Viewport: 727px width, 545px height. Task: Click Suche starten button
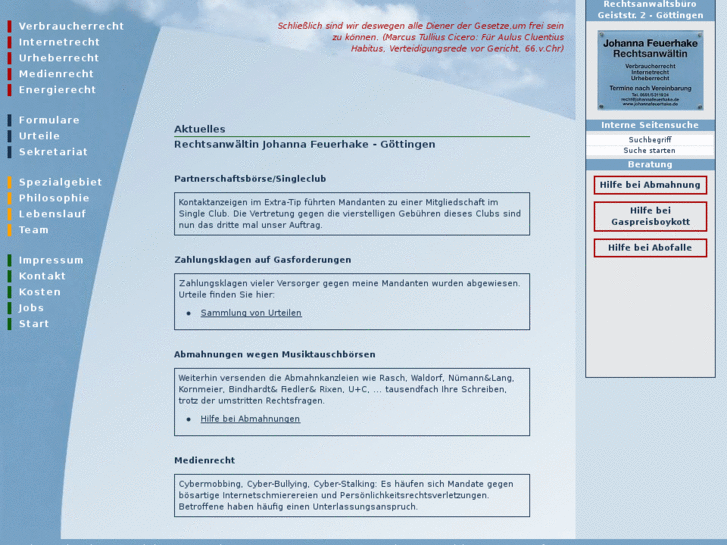click(650, 150)
